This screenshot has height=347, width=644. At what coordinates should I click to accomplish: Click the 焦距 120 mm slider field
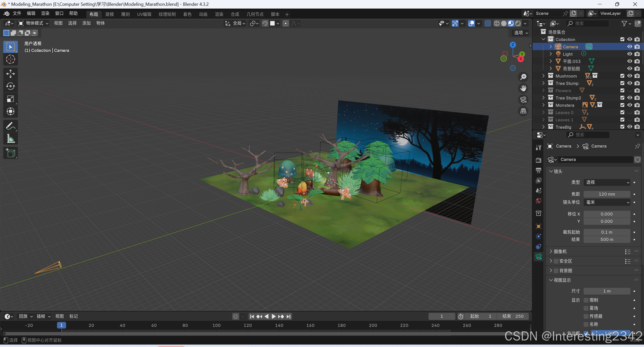coord(607,194)
